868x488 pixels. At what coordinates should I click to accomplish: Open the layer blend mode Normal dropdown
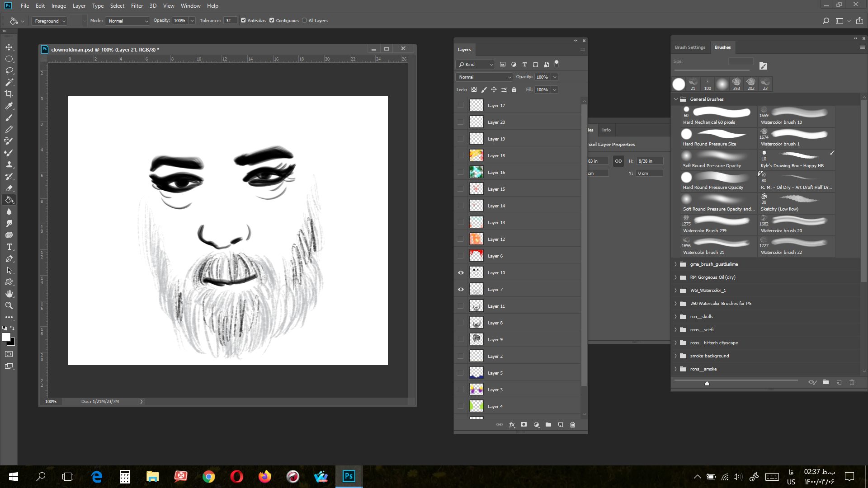pyautogui.click(x=484, y=77)
